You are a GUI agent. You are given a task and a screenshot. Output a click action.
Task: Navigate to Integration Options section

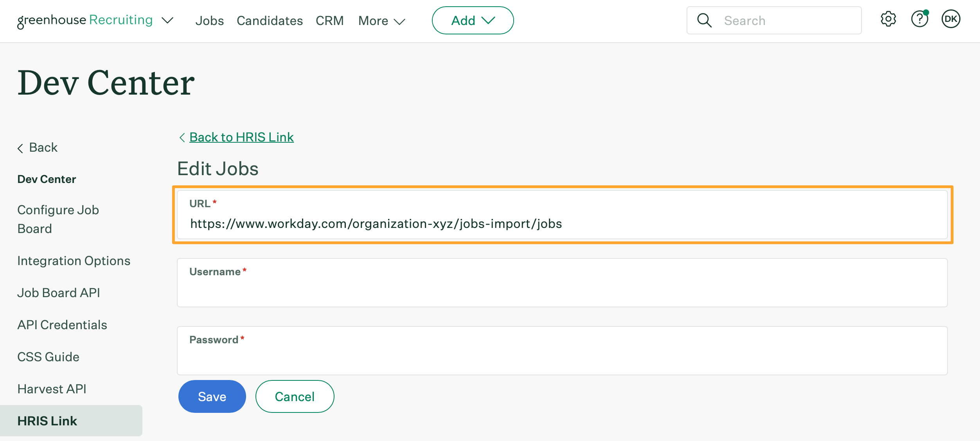coord(74,260)
